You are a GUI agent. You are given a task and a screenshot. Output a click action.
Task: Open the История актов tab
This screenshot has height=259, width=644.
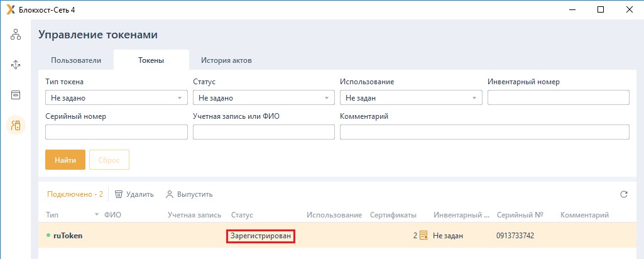226,60
